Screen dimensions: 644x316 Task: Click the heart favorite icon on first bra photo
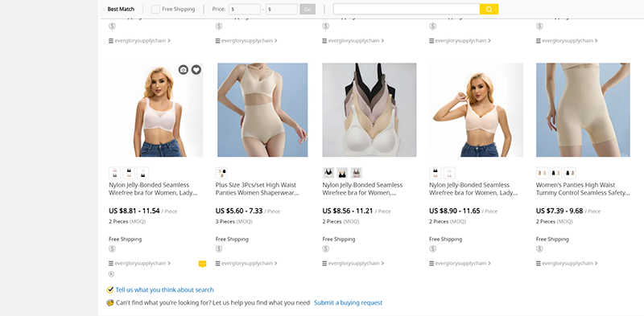[x=196, y=70]
